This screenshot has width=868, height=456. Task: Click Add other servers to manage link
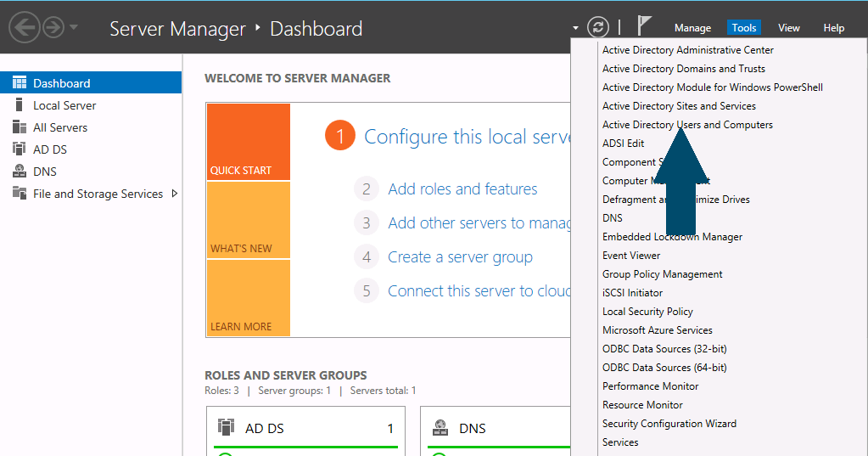(479, 222)
